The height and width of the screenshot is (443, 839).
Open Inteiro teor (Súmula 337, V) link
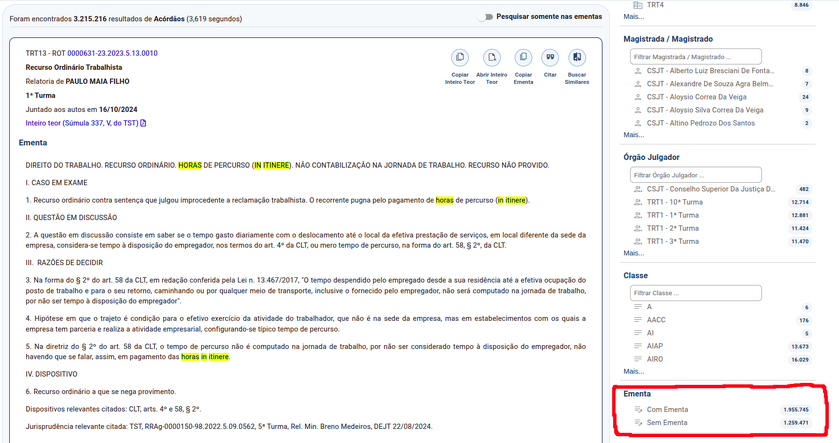coord(81,123)
